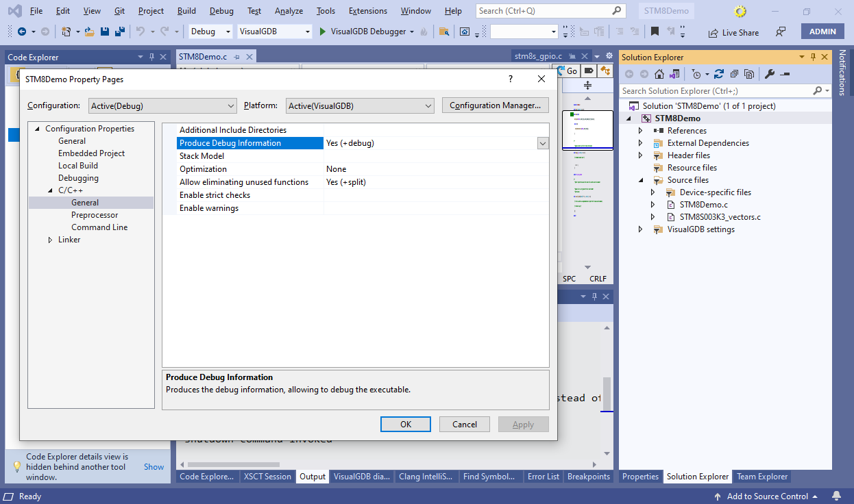Screen dimensions: 854x504
Task: Click the Navigate Backward arrow in the toolbar
Action: pyautogui.click(x=22, y=32)
